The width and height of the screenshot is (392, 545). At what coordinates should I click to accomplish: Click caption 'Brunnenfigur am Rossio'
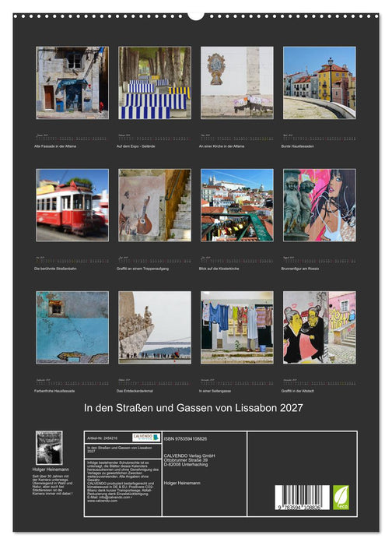click(x=300, y=269)
